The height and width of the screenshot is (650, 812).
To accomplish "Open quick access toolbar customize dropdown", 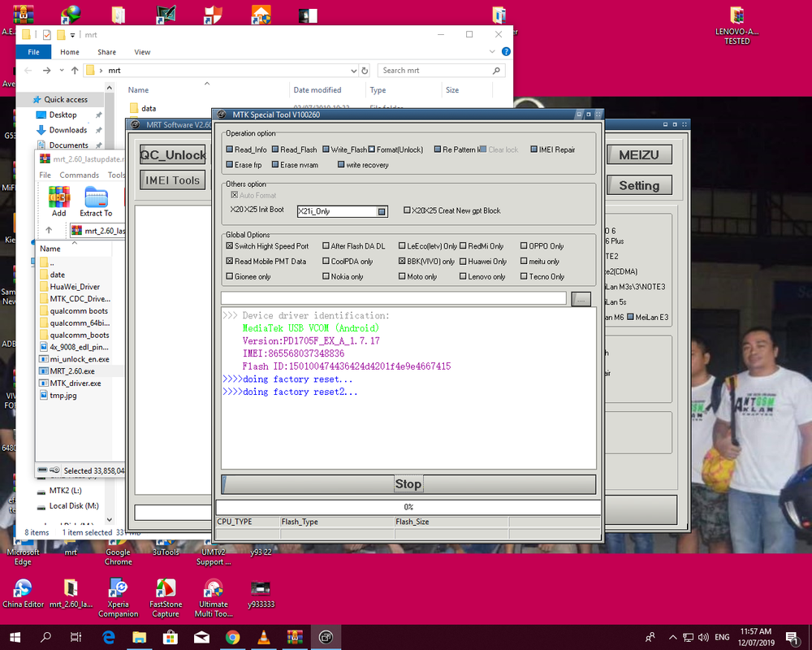I will [x=72, y=35].
